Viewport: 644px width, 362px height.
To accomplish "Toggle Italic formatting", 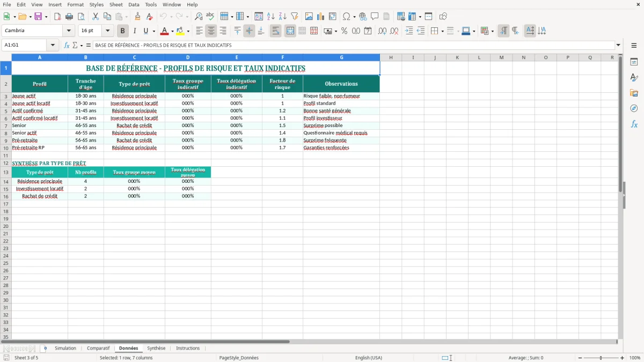I will [x=134, y=31].
